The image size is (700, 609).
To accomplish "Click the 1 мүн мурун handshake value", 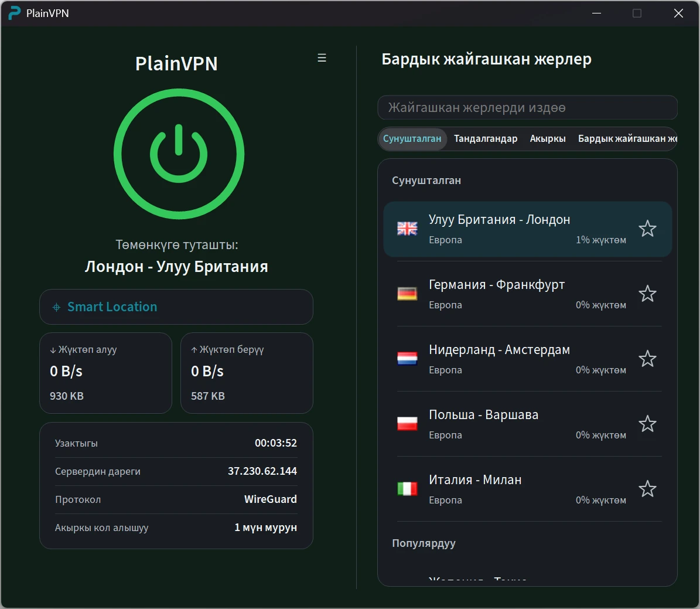I will [265, 528].
